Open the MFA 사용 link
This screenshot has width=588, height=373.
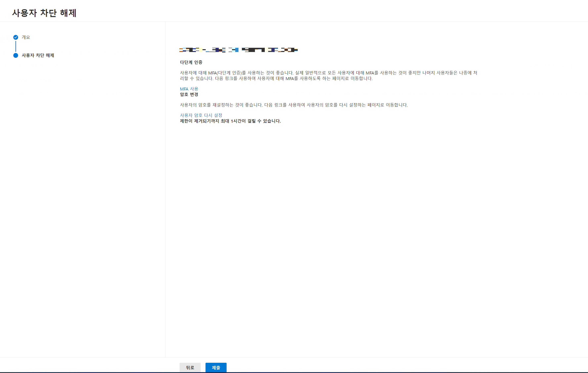(x=189, y=89)
